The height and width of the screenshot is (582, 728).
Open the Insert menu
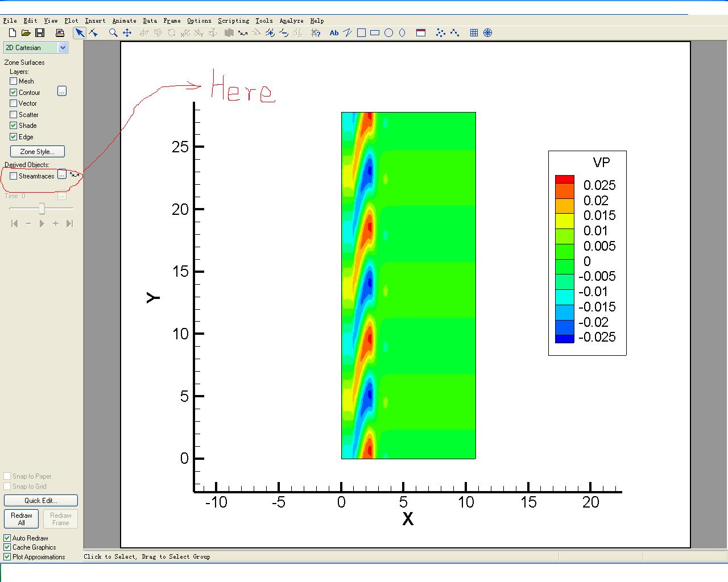point(95,20)
